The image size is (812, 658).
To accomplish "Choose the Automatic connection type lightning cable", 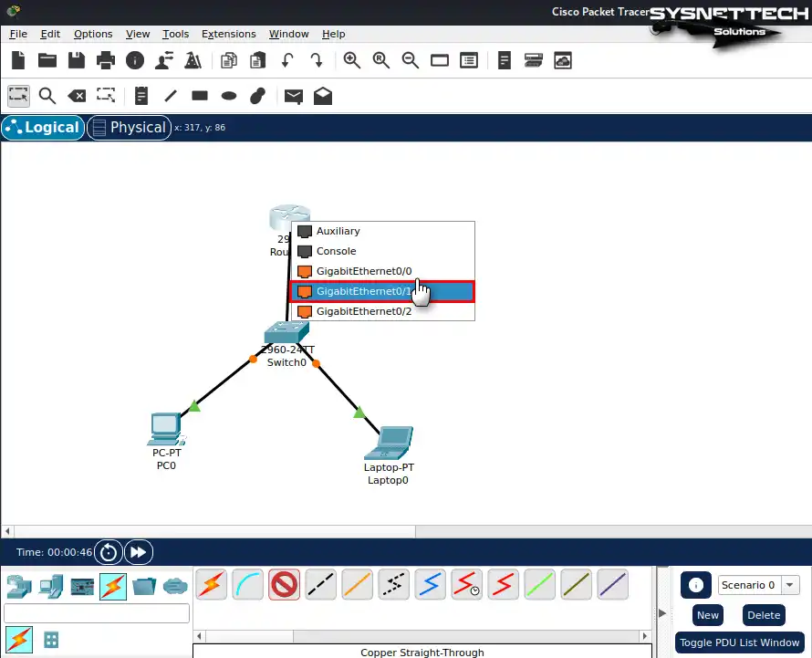I will click(x=212, y=584).
